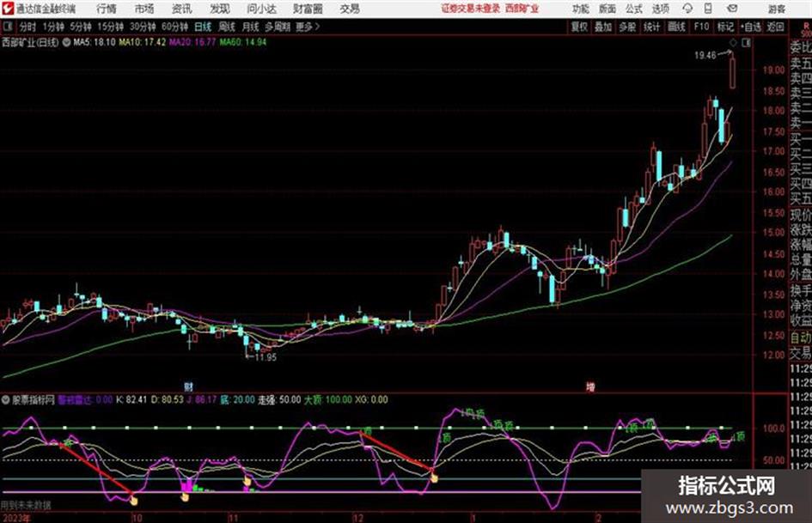This screenshot has width=812, height=523.
Task: Open the 问小达 menu
Action: point(261,9)
